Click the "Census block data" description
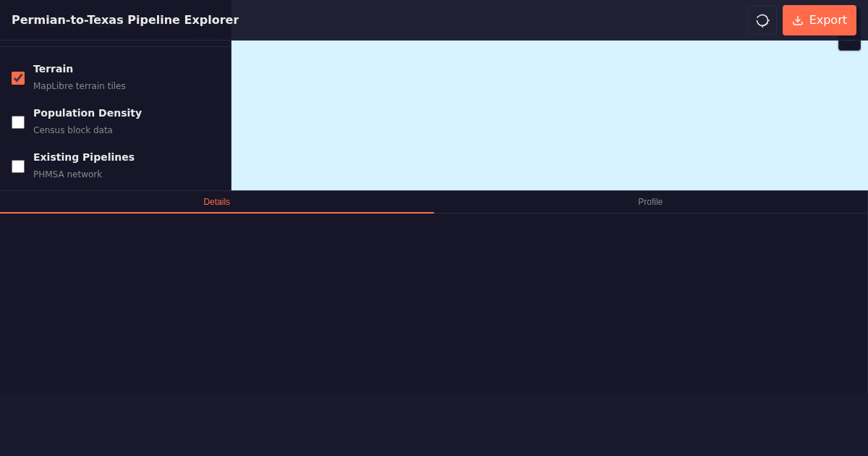The image size is (868, 456). [x=73, y=130]
